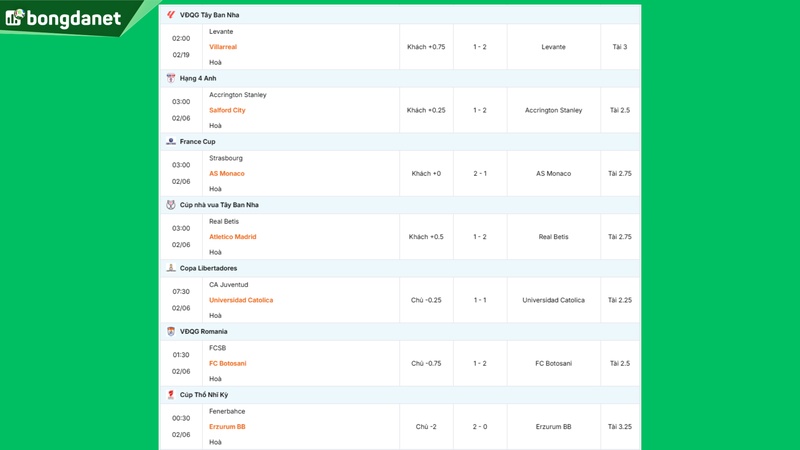Screen dimensions: 800x450
Task: Open the Villarreal team link
Action: point(223,47)
